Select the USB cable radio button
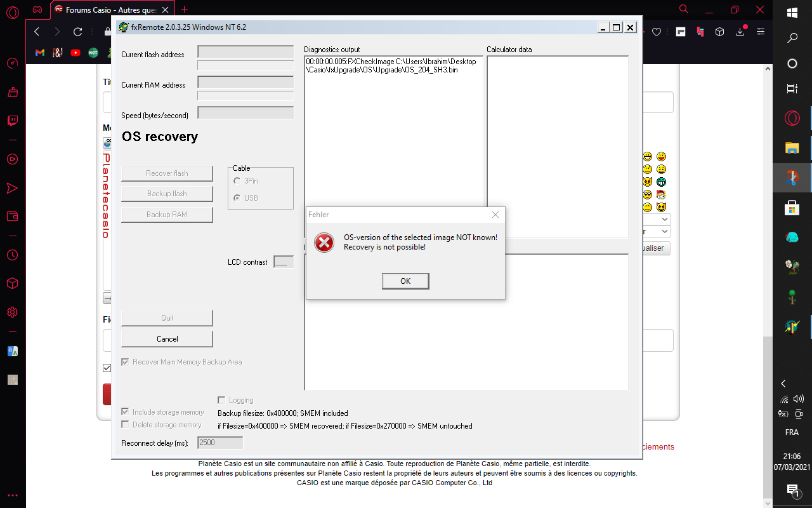 point(237,198)
